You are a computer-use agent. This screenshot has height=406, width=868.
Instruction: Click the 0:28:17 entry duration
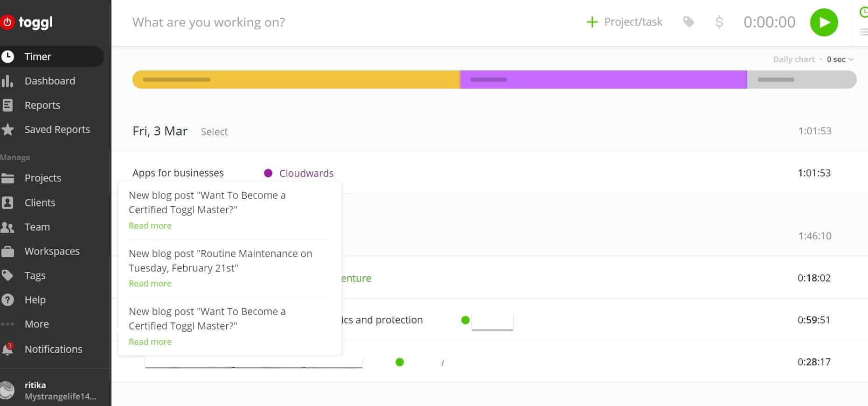[x=814, y=362]
